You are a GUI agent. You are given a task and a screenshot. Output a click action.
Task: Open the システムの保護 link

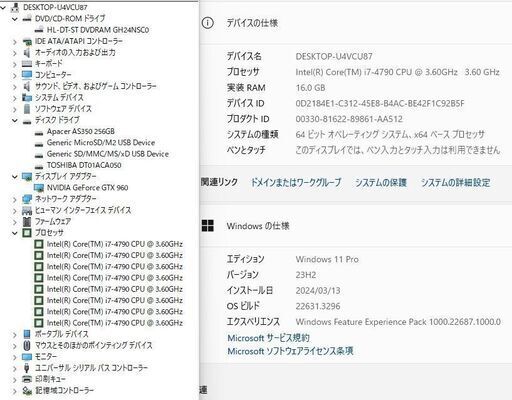click(380, 182)
